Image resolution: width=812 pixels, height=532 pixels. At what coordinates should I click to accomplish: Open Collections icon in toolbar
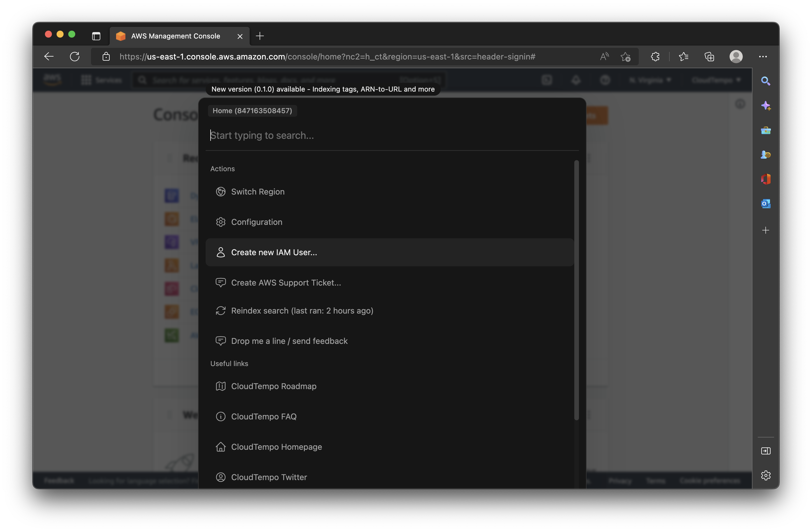click(709, 56)
